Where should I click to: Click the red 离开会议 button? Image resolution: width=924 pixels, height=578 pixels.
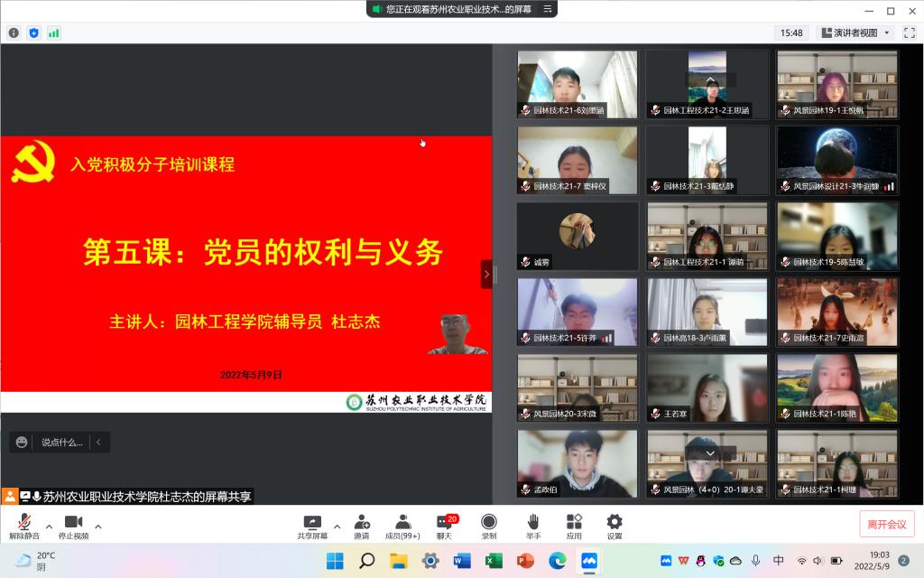[x=887, y=525]
